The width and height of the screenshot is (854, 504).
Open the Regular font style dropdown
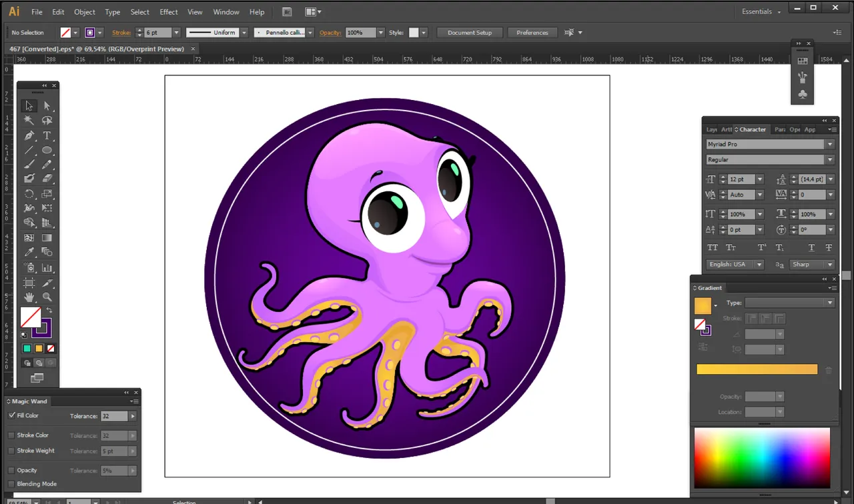pyautogui.click(x=830, y=160)
